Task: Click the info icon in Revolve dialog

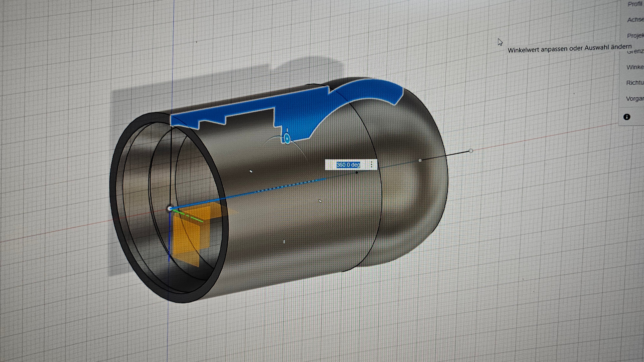Action: [627, 117]
